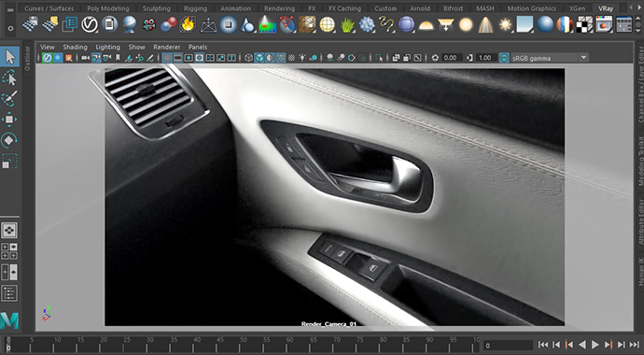Toggle the sRGB view transform button

coord(504,58)
